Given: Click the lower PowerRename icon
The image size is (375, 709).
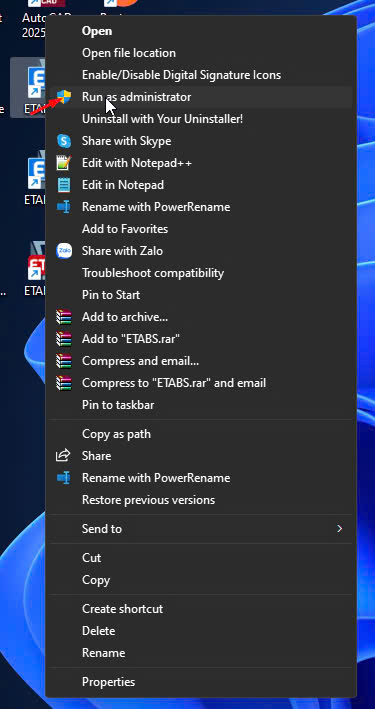Looking at the screenshot, I should point(63,477).
